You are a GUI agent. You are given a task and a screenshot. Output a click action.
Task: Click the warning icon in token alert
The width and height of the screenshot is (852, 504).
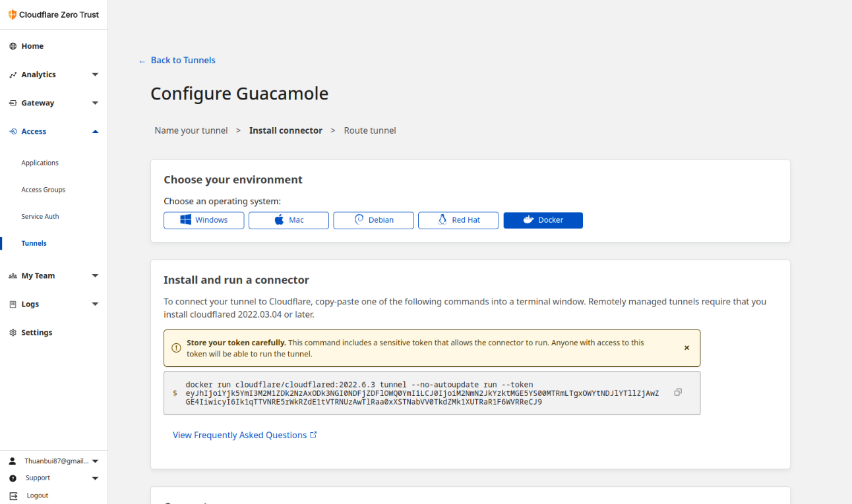[176, 348]
